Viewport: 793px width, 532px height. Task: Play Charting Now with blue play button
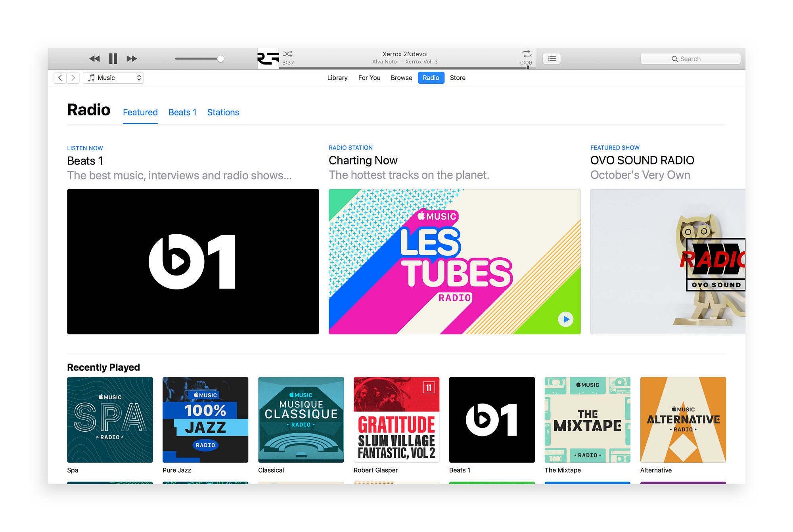[x=566, y=319]
